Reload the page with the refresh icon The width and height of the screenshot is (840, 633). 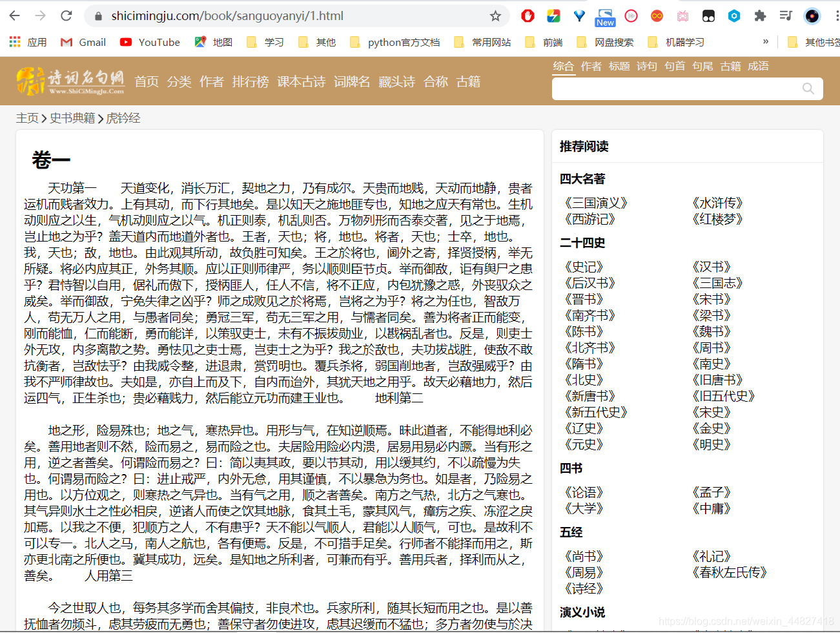click(66, 16)
